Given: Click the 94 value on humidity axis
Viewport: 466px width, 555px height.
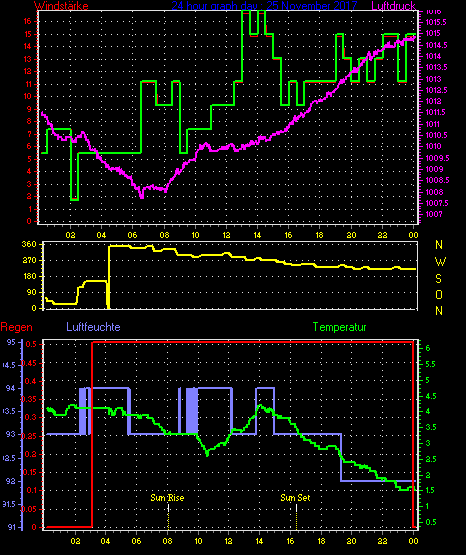Looking at the screenshot, I should click(x=11, y=388).
